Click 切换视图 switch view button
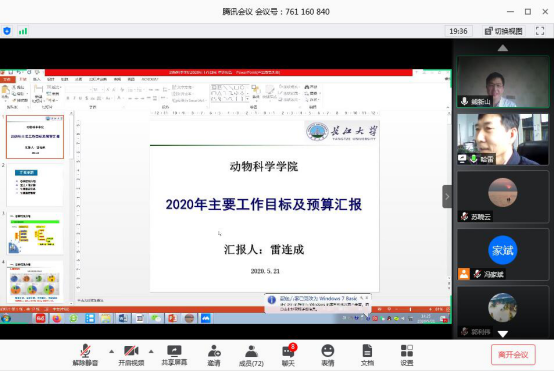Screen dimensions: 554x371 504,31
